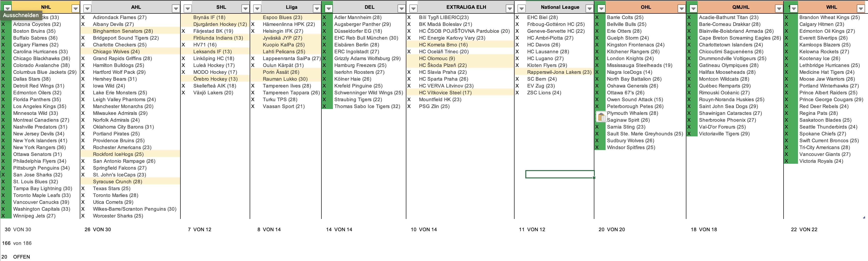
Task: Open filter arrow in the DEL header cell
Action: (x=401, y=8)
